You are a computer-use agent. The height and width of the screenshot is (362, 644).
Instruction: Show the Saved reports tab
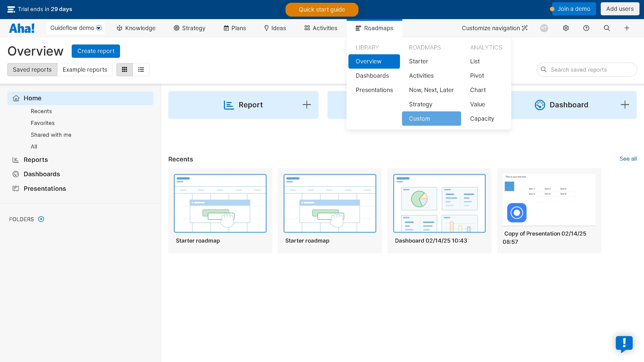32,70
